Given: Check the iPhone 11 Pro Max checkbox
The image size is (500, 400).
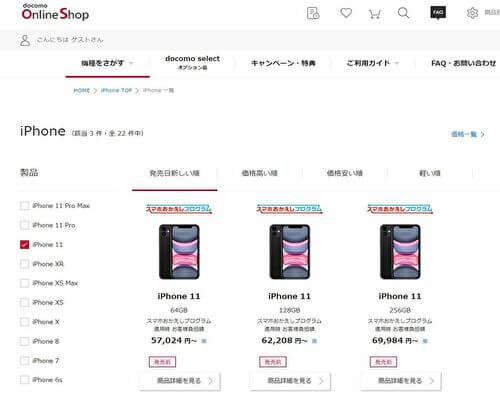Looking at the screenshot, I should (25, 206).
